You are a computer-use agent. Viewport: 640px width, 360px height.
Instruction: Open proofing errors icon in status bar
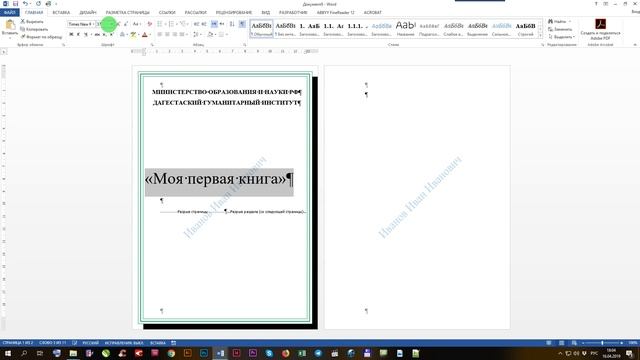click(75, 343)
